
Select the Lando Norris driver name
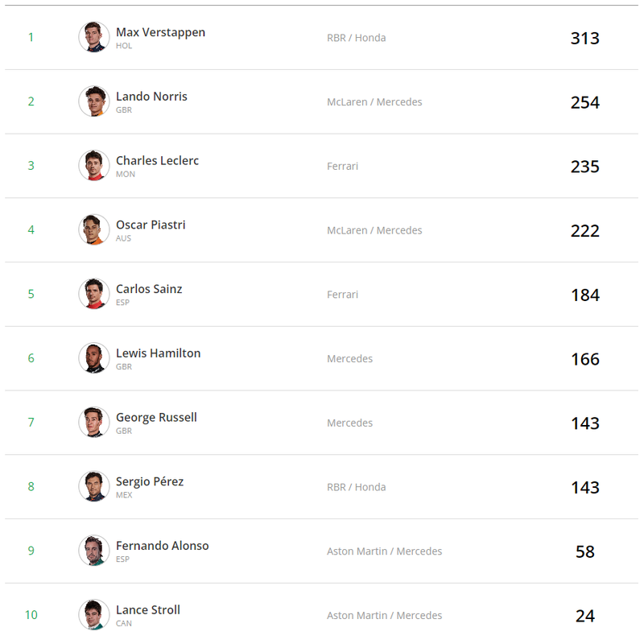151,97
